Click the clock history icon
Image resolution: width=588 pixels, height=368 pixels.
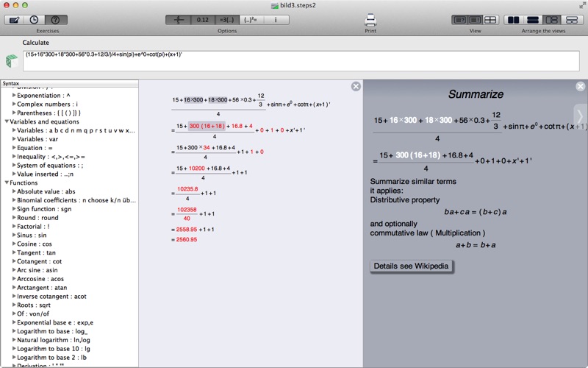(x=34, y=20)
